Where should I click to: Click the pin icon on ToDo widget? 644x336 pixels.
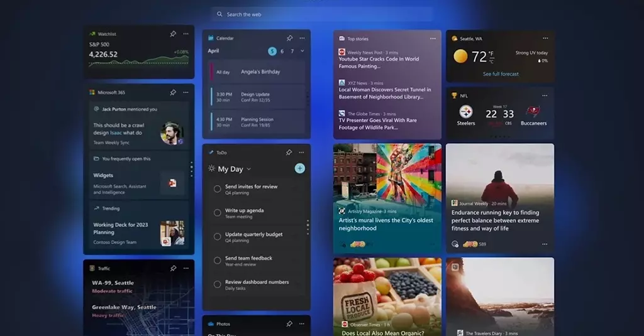point(289,153)
